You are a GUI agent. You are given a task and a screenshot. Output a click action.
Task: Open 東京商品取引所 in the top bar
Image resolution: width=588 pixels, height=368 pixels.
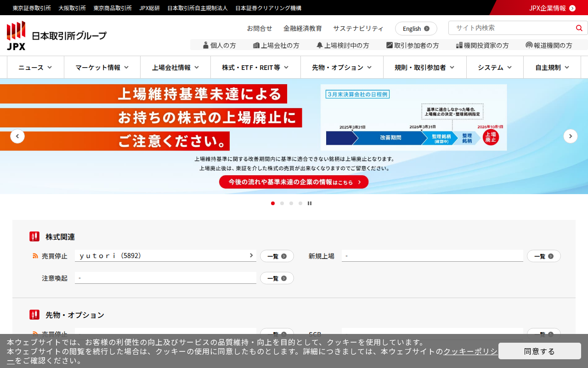[113, 8]
